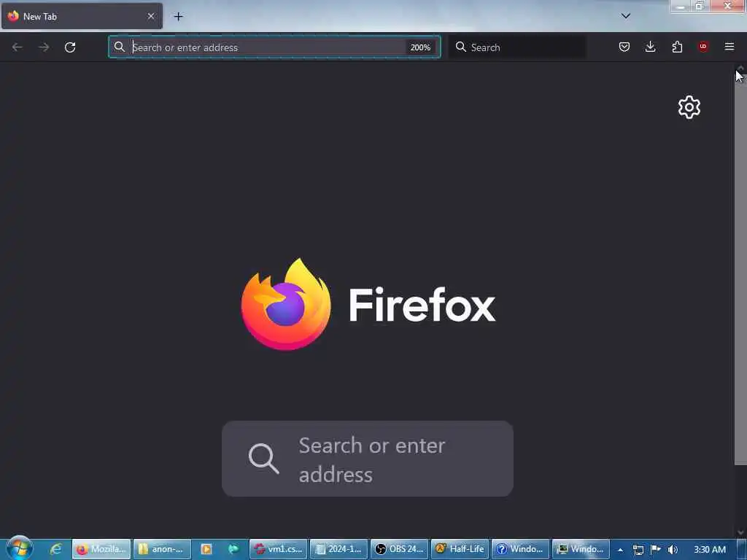Close the New Tab tab
This screenshot has width=747, height=560.
coord(151,16)
